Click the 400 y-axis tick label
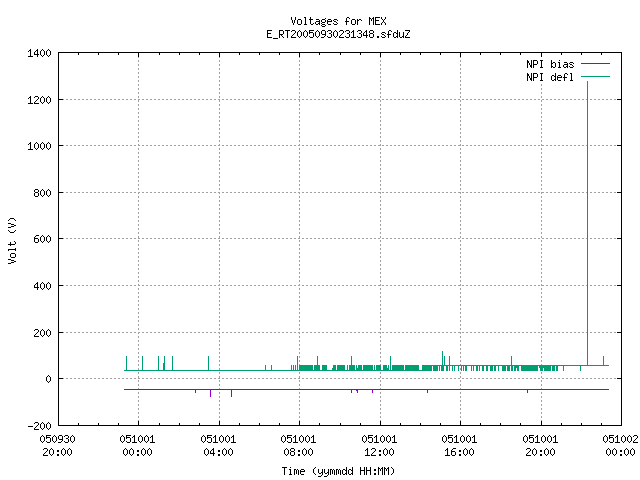Screen dimensions: 640x480 pyautogui.click(x=42, y=286)
